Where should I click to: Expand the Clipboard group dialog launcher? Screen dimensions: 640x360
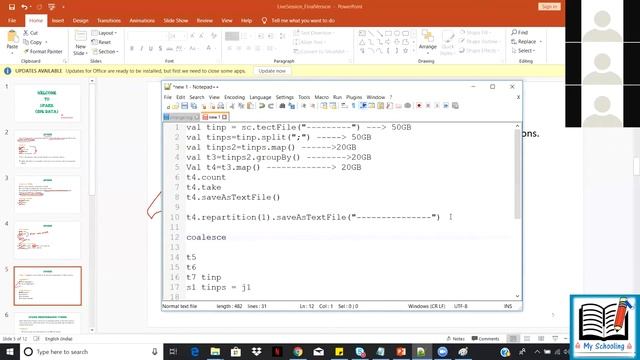(65, 61)
